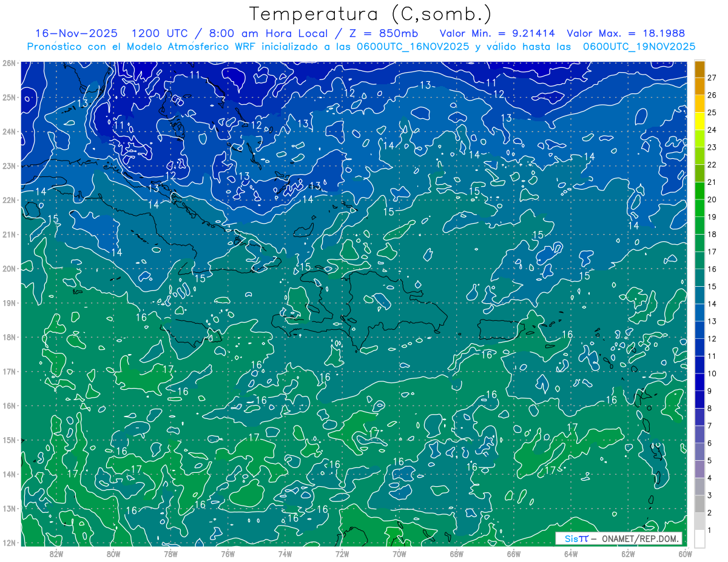Click the "1200 UTC" time text
The width and height of the screenshot is (728, 562).
(x=160, y=33)
